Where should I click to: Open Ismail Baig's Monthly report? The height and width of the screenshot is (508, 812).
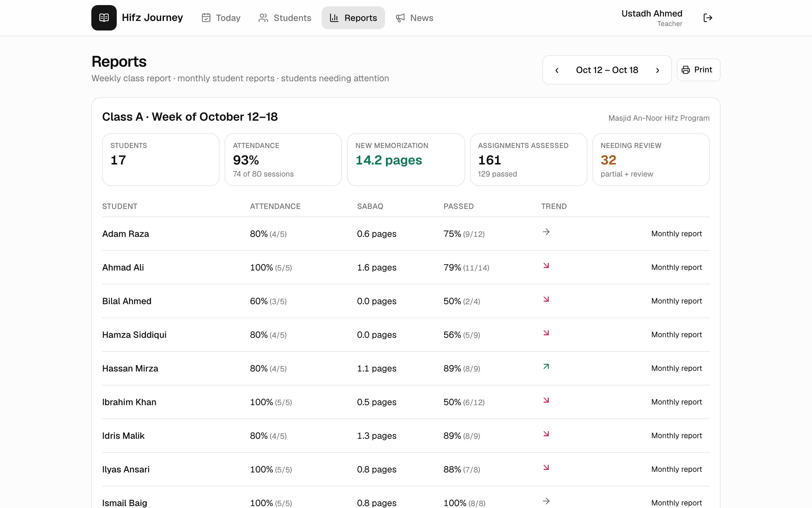coord(677,503)
